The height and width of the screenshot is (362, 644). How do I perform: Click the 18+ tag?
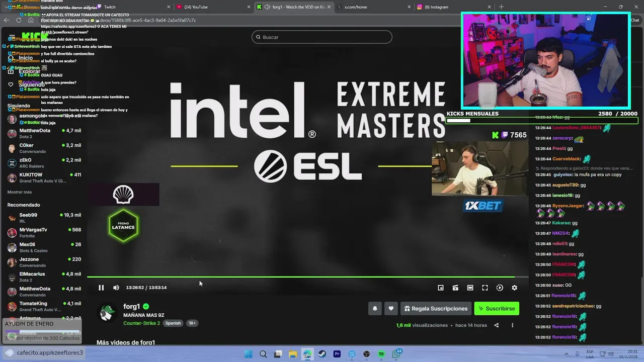192,323
